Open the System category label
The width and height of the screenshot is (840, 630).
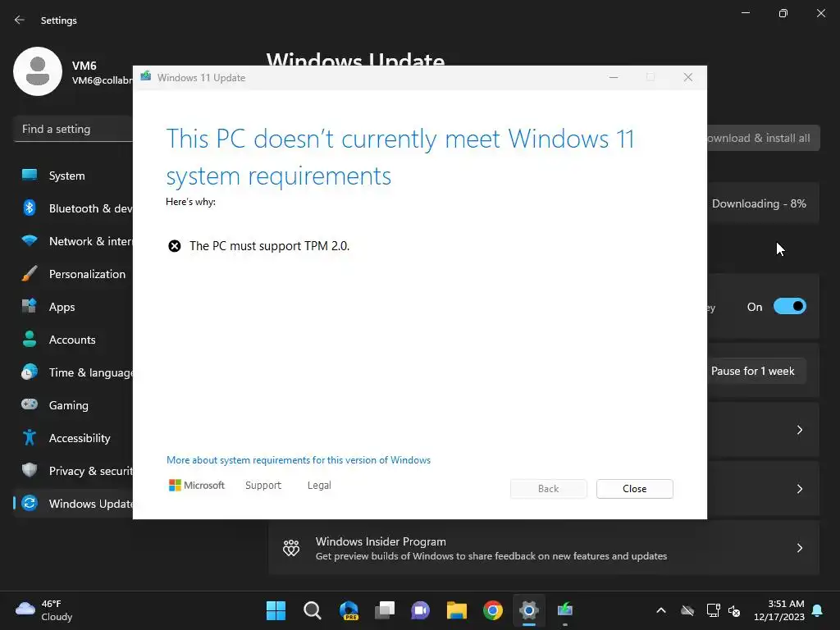point(67,176)
